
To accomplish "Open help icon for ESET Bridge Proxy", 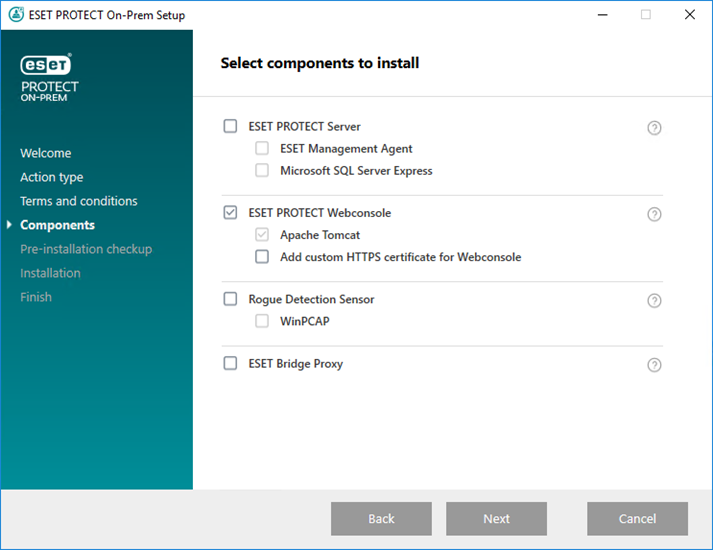I will [654, 365].
